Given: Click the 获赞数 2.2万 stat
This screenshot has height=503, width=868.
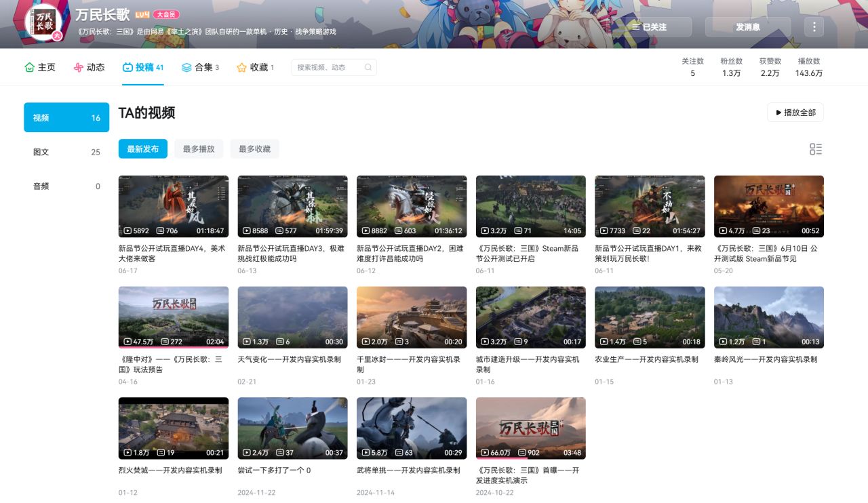Looking at the screenshot, I should (770, 67).
